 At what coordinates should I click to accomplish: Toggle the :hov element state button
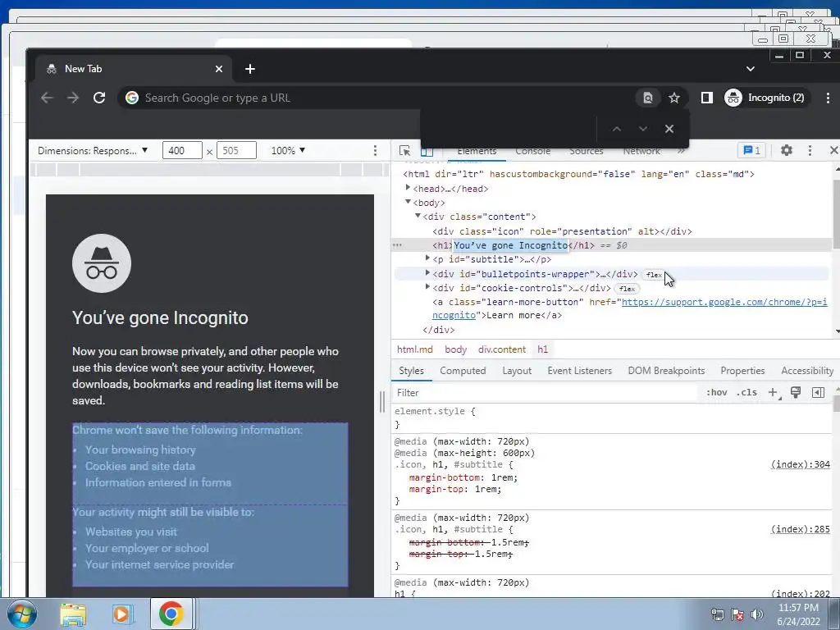tap(717, 393)
